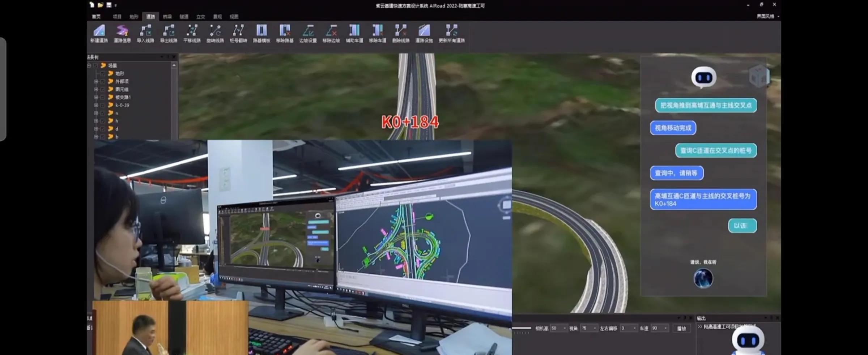
Task: Open the 道路信息 road info tool
Action: coord(122,34)
